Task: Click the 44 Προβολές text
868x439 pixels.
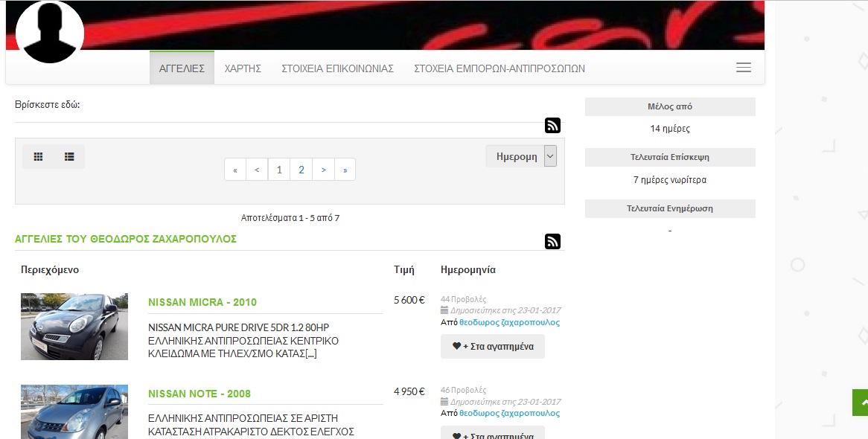Action: click(463, 300)
